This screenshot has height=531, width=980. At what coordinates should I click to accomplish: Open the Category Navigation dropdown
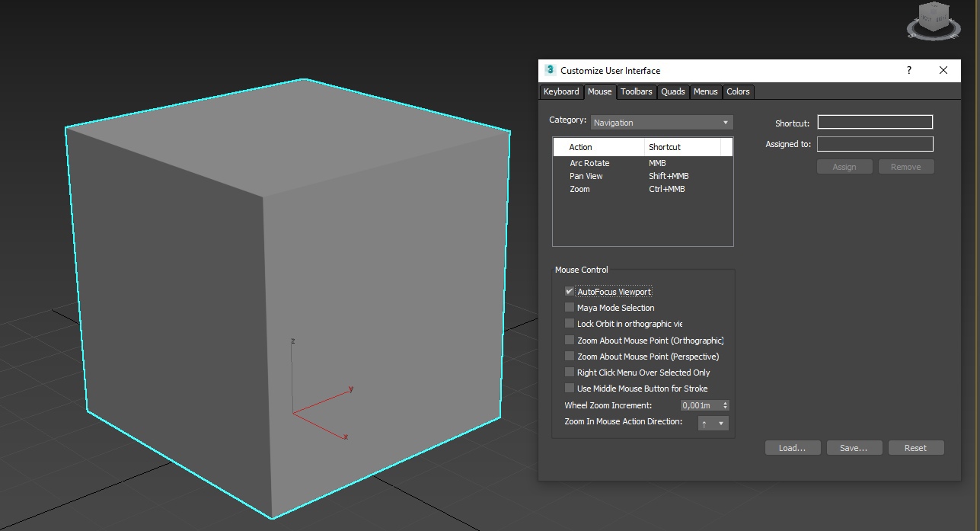662,122
